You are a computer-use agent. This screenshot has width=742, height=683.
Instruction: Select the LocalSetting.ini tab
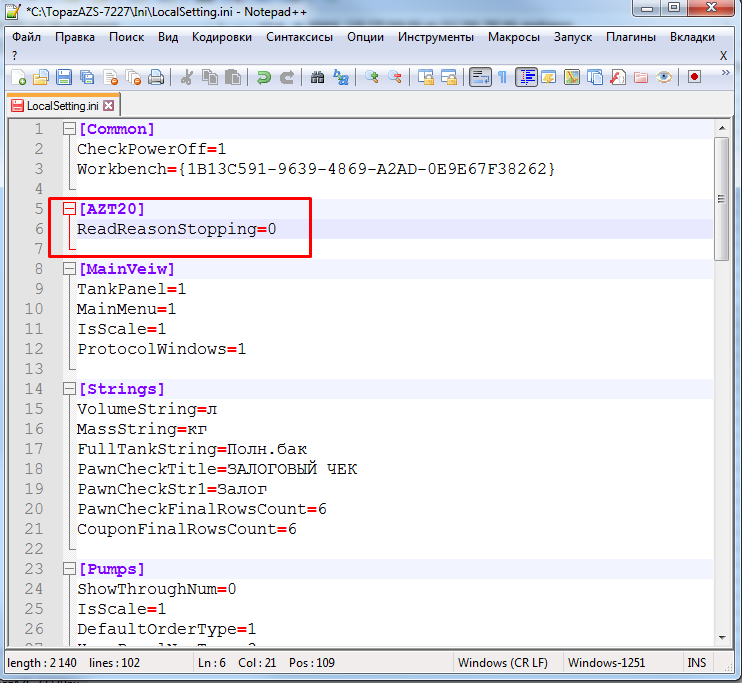click(x=63, y=106)
